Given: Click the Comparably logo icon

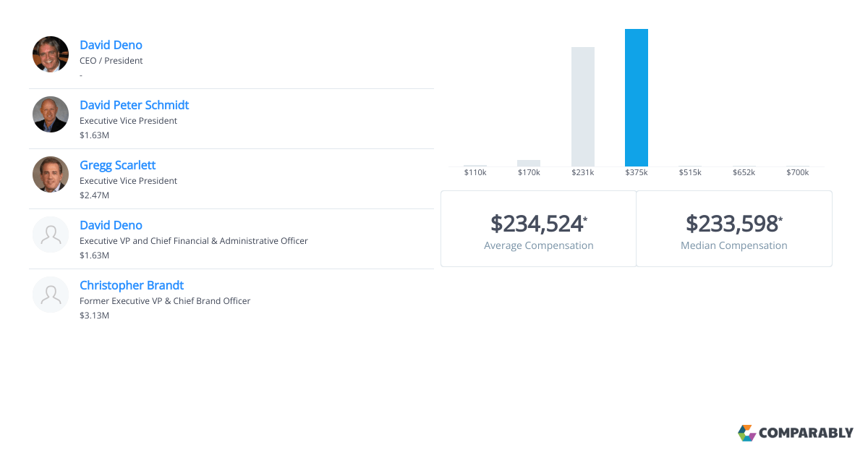Looking at the screenshot, I should pyautogui.click(x=746, y=433).
